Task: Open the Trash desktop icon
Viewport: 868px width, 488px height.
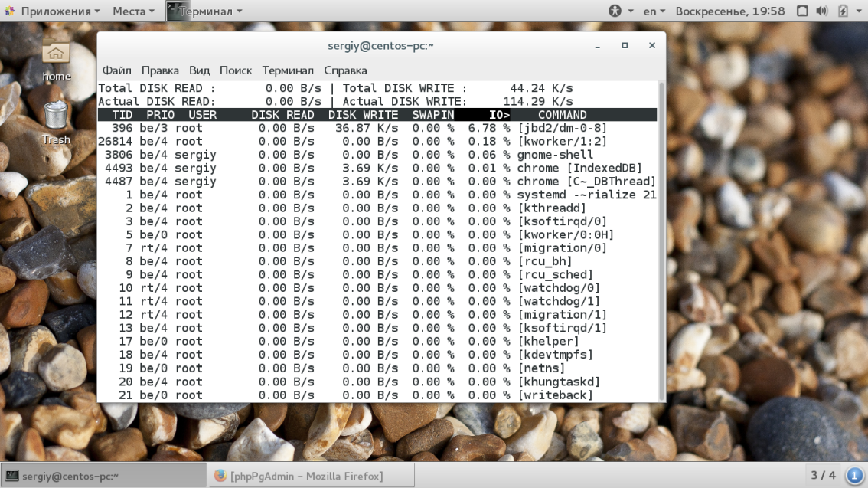Action: coord(56,116)
